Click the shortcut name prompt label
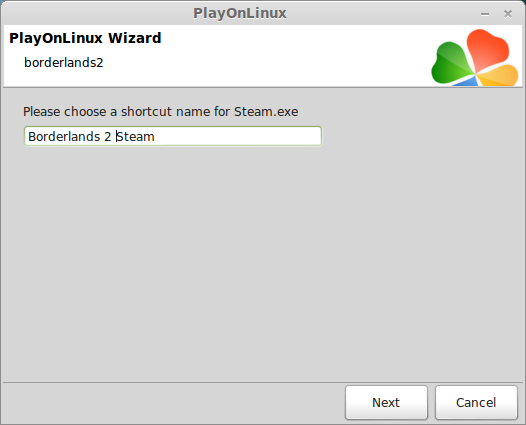This screenshot has width=526, height=425. point(160,112)
